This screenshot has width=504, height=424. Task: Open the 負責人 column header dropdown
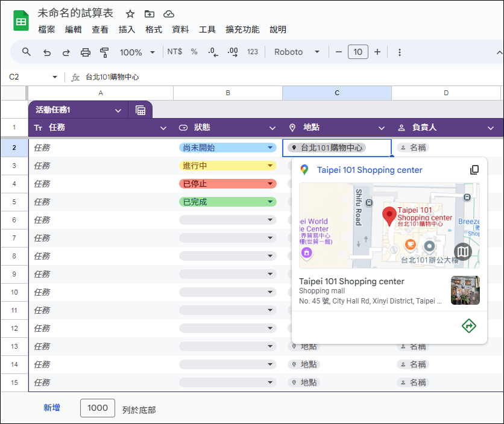pos(491,128)
